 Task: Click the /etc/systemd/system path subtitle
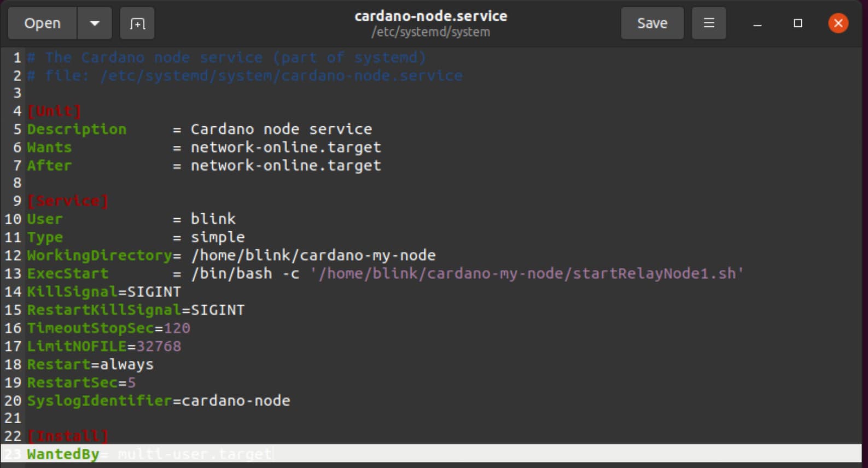pyautogui.click(x=431, y=32)
